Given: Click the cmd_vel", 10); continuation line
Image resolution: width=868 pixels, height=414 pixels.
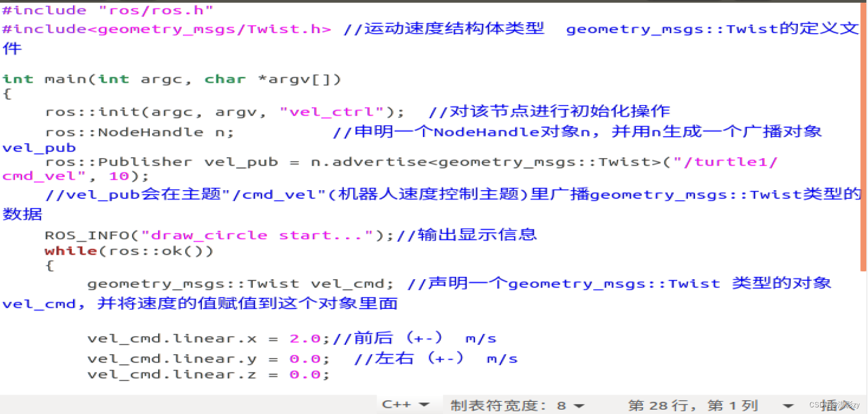Looking at the screenshot, I should [x=76, y=176].
